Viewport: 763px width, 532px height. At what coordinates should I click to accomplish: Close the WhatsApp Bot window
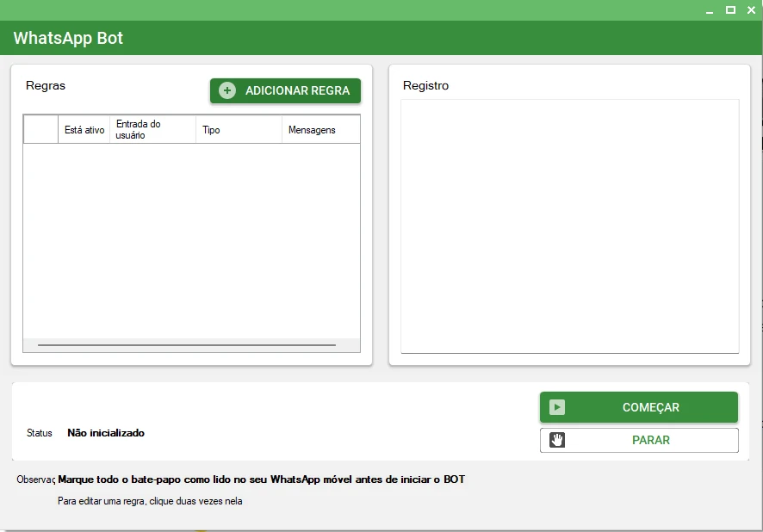pyautogui.click(x=751, y=10)
